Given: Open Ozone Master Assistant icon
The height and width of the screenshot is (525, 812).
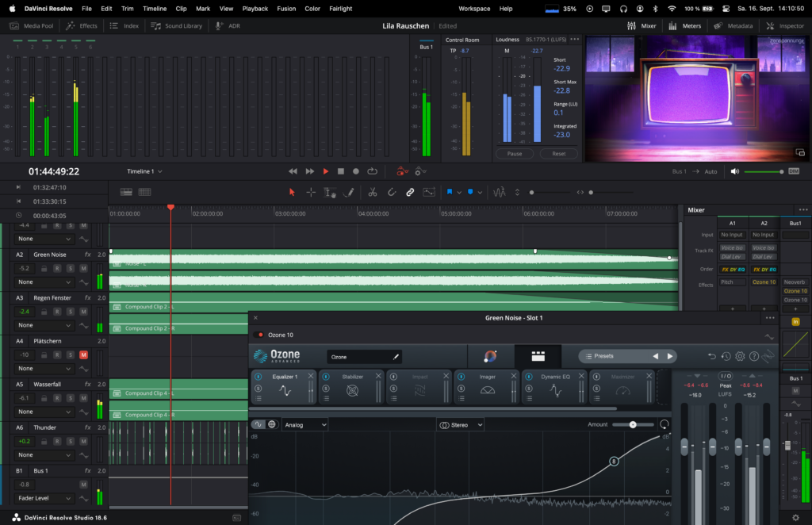Looking at the screenshot, I should [x=490, y=356].
